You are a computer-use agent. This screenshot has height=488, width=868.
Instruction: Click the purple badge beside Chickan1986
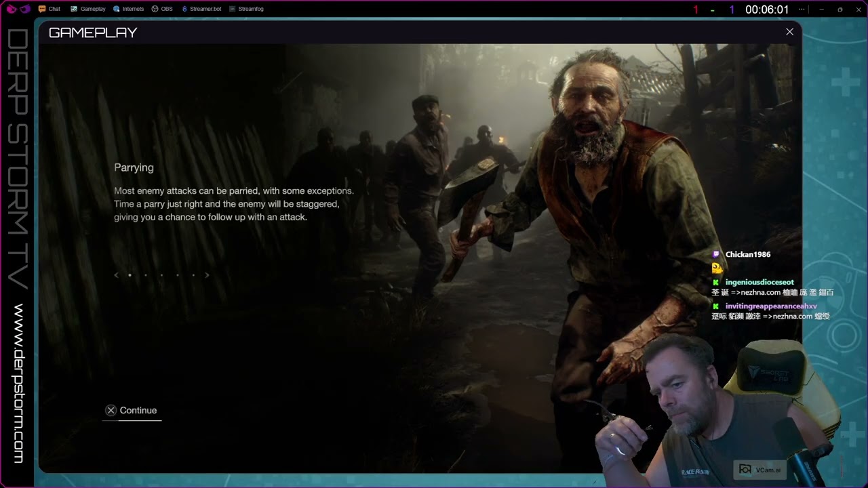tap(715, 255)
